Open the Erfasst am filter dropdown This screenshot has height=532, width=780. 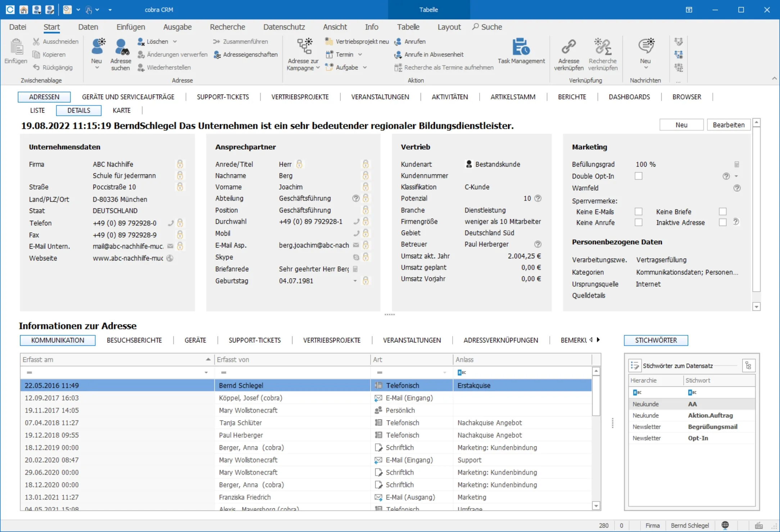pyautogui.click(x=206, y=373)
